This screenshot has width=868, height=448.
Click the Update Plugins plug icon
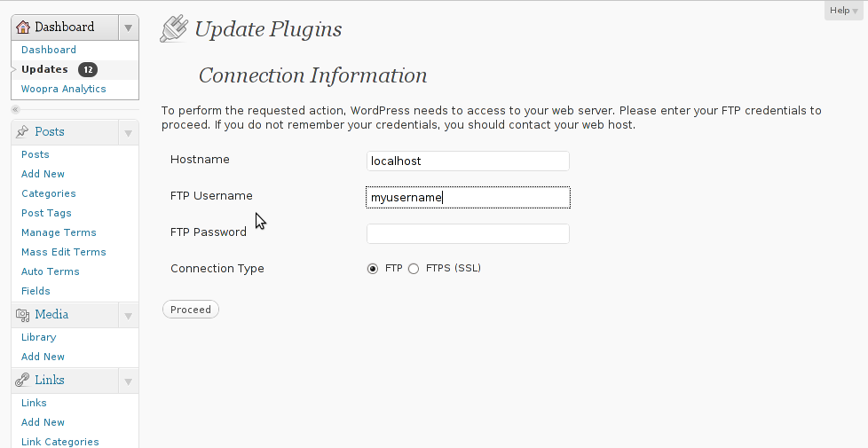click(x=173, y=29)
